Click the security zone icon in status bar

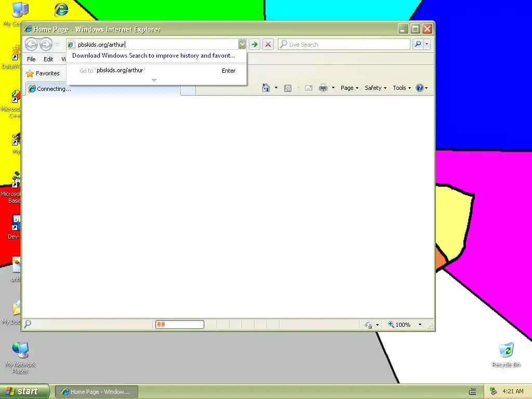(368, 325)
